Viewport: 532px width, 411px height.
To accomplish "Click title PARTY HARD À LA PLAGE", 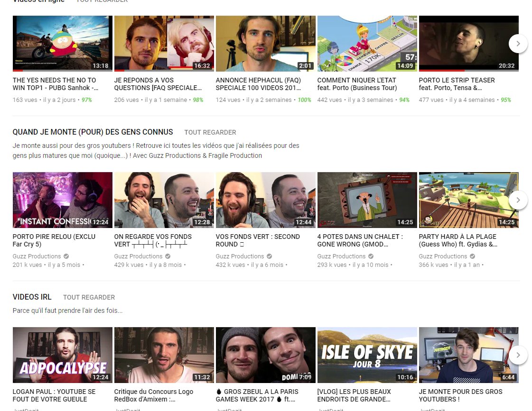I will [458, 240].
